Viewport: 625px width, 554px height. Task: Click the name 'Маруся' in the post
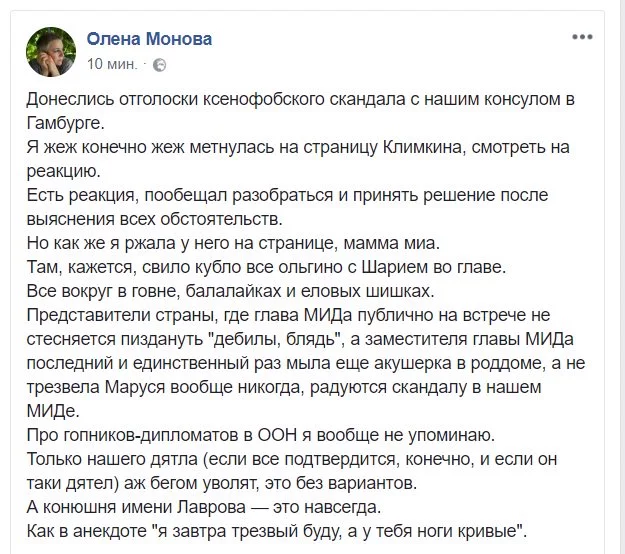pyautogui.click(x=135, y=387)
